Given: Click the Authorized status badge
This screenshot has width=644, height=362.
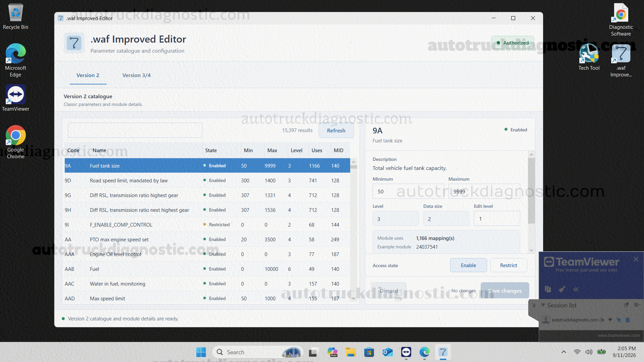Looking at the screenshot, I should click(513, 43).
